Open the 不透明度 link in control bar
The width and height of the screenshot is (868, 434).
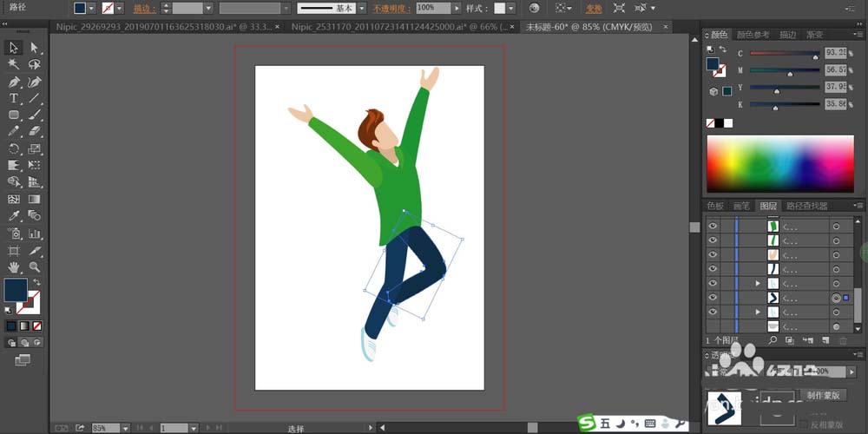[x=391, y=9]
